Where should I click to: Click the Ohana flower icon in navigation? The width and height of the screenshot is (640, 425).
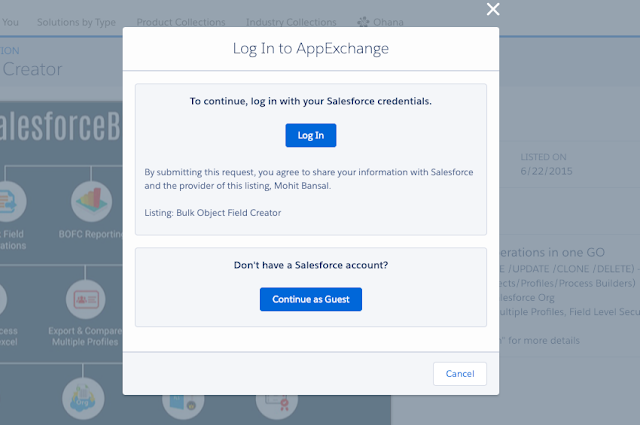pos(363,22)
